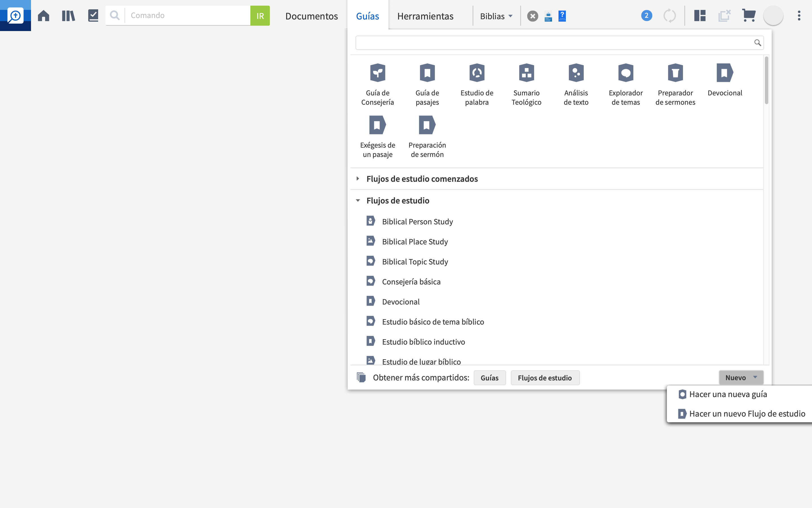Click the sync refresh icon
The image size is (812, 508).
670,16
